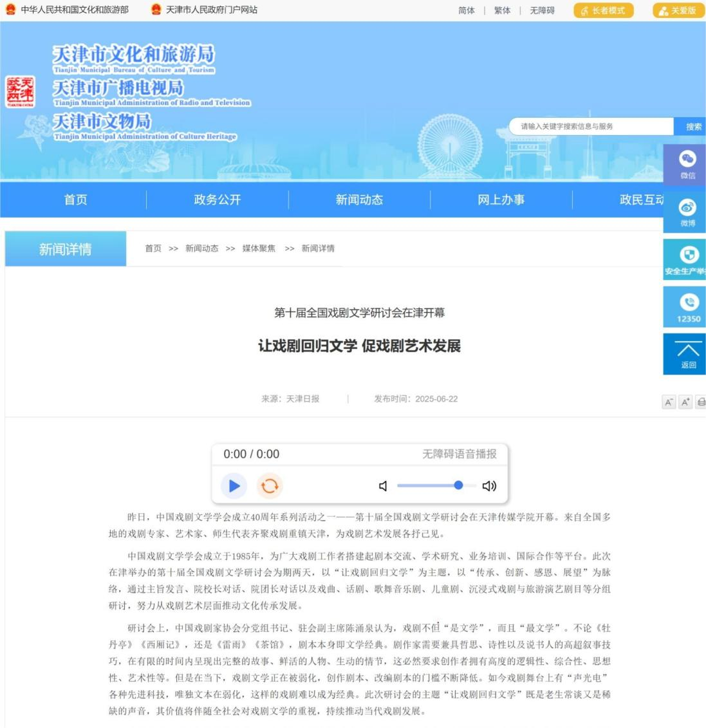Increase the article font size

pos(685,402)
